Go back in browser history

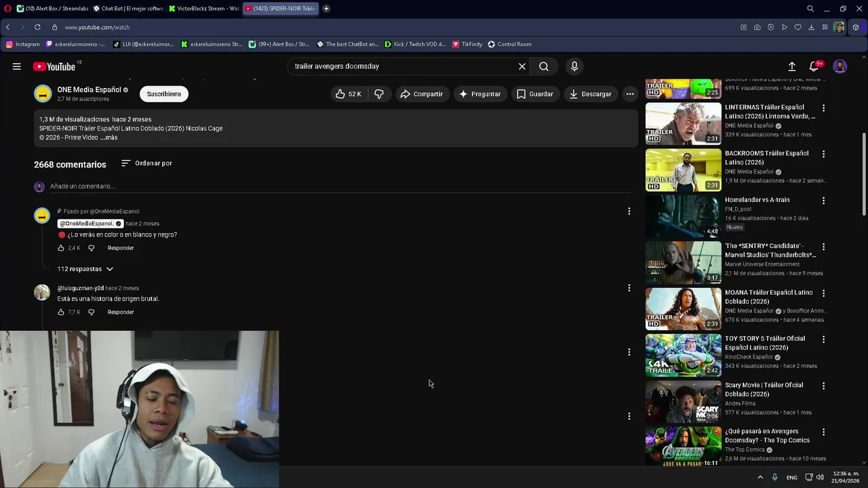7,27
